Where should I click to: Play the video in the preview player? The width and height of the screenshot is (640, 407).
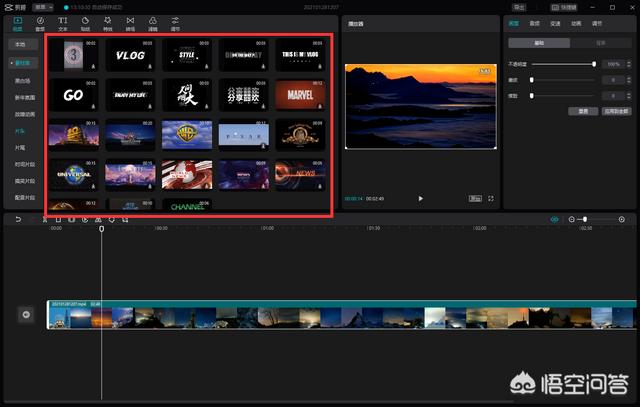click(x=420, y=198)
